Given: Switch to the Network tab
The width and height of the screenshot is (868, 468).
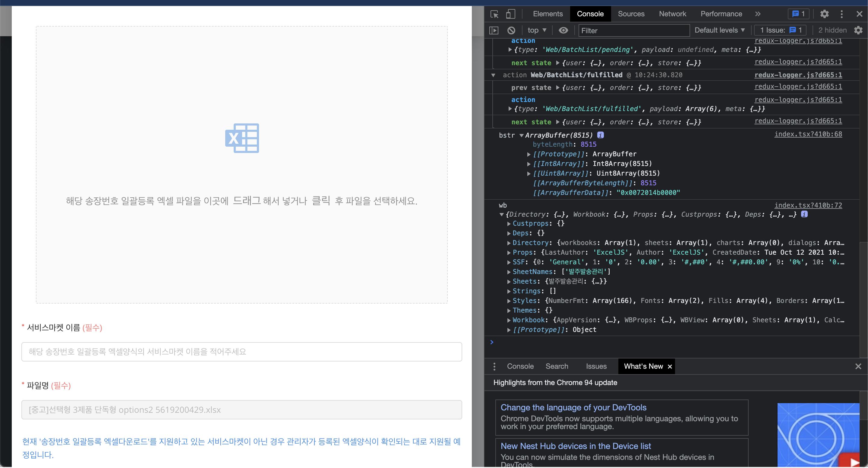Looking at the screenshot, I should tap(673, 14).
